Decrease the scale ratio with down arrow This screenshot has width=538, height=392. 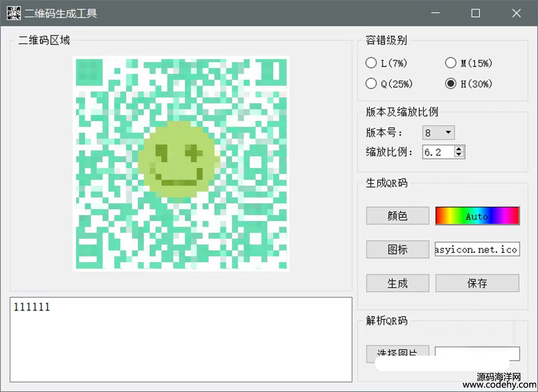coord(459,155)
